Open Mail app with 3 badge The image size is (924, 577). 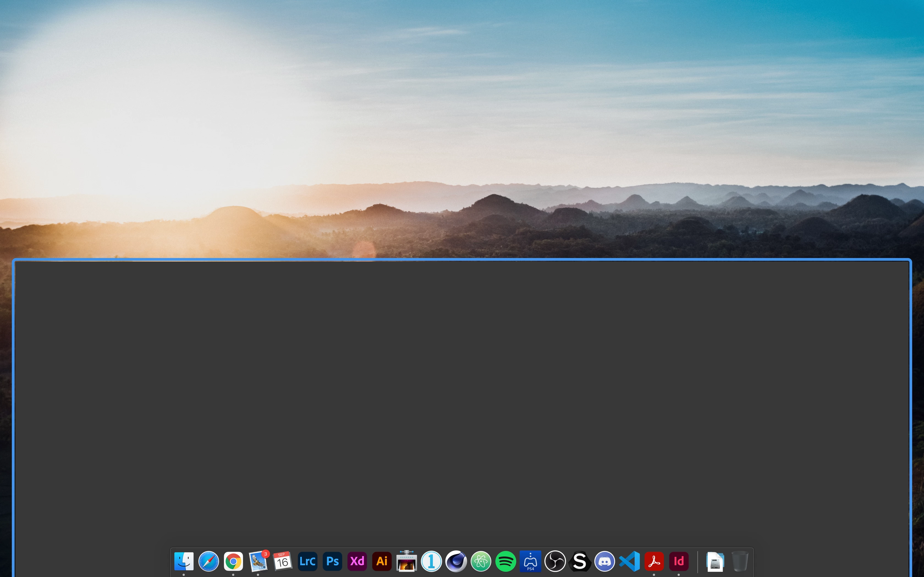tap(258, 561)
